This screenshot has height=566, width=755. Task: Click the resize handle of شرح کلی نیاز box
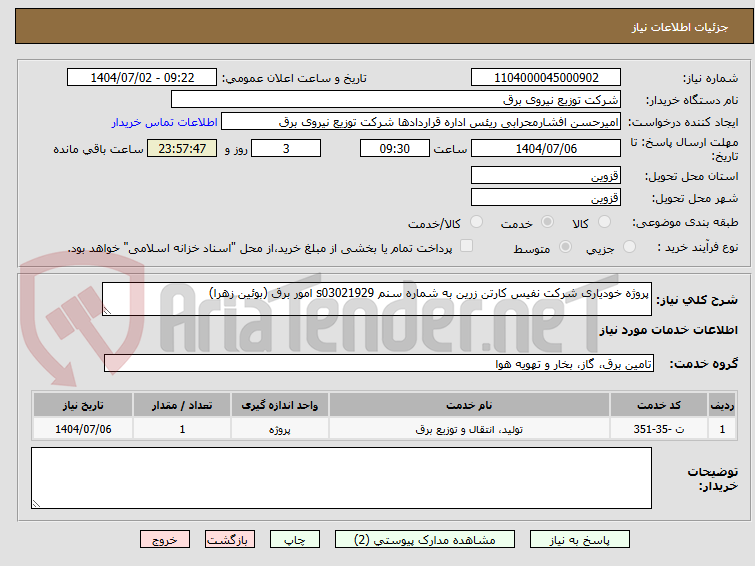click(x=107, y=311)
